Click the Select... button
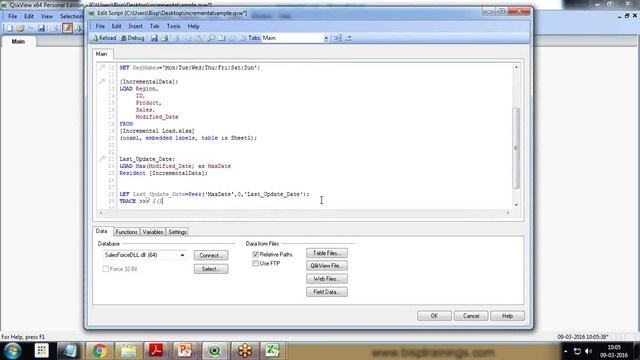 (x=211, y=269)
